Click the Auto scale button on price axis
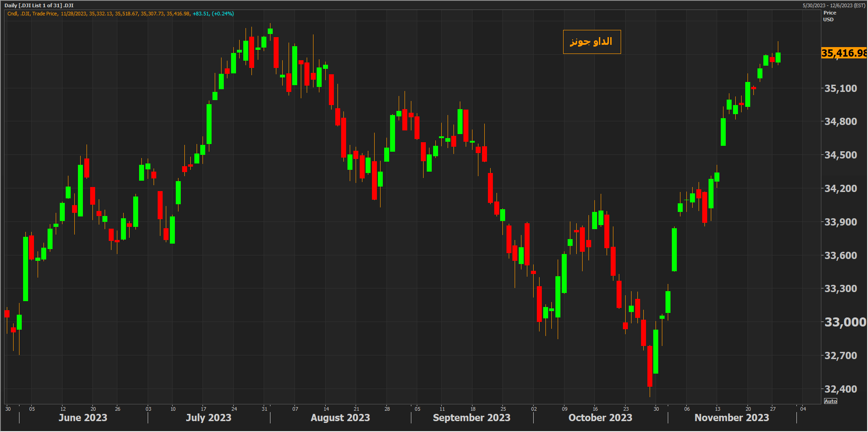Viewport: 868px width, 432px height. click(x=830, y=401)
